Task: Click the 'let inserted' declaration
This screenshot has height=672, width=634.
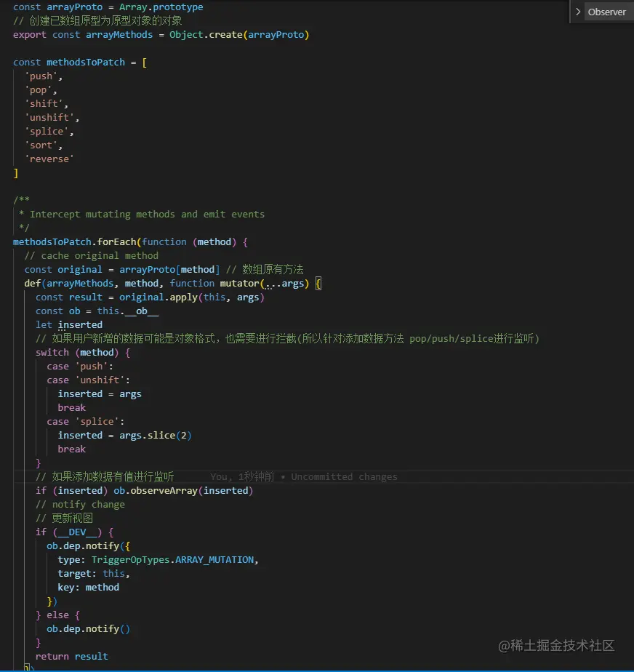Action: click(69, 325)
